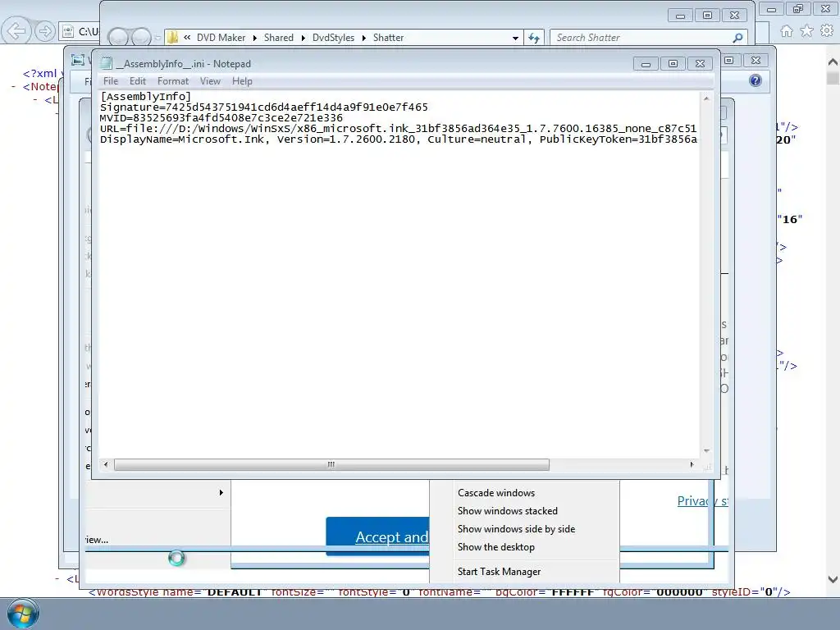Open the Privacy link
Image resolution: width=840 pixels, height=630 pixels.
point(702,501)
